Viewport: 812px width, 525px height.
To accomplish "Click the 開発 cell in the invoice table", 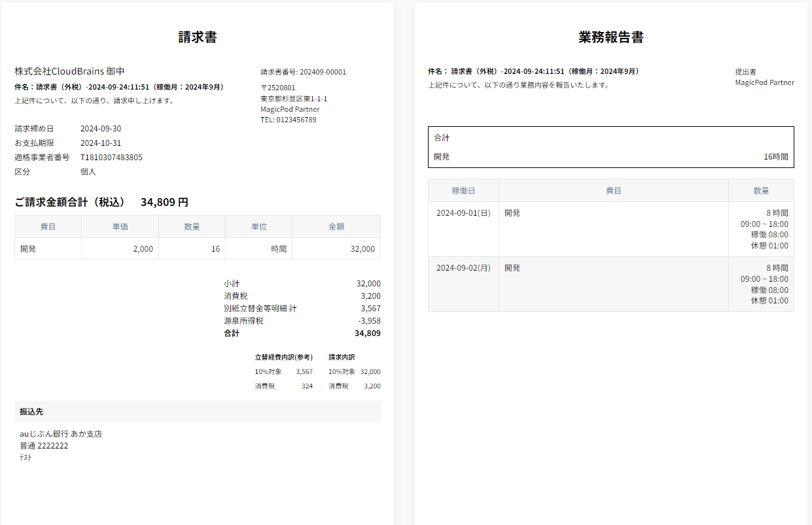I will pyautogui.click(x=48, y=248).
